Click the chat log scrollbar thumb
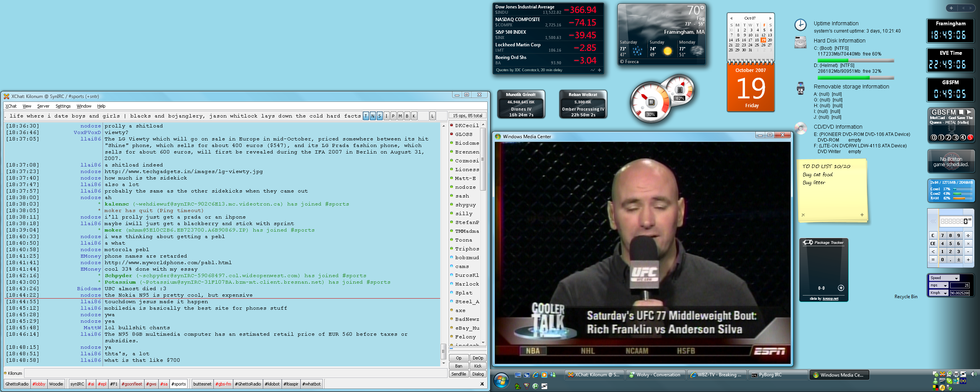 tap(444, 351)
